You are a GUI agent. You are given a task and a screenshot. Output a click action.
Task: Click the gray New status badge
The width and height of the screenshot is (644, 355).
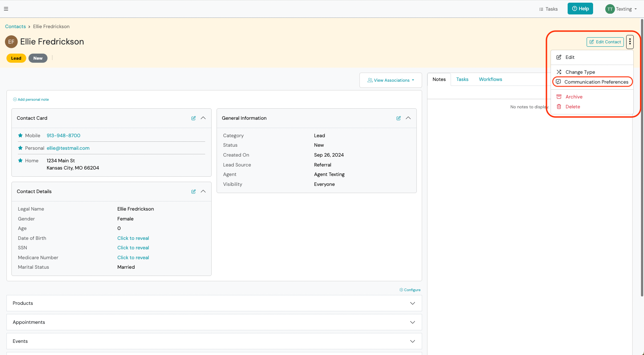[38, 58]
